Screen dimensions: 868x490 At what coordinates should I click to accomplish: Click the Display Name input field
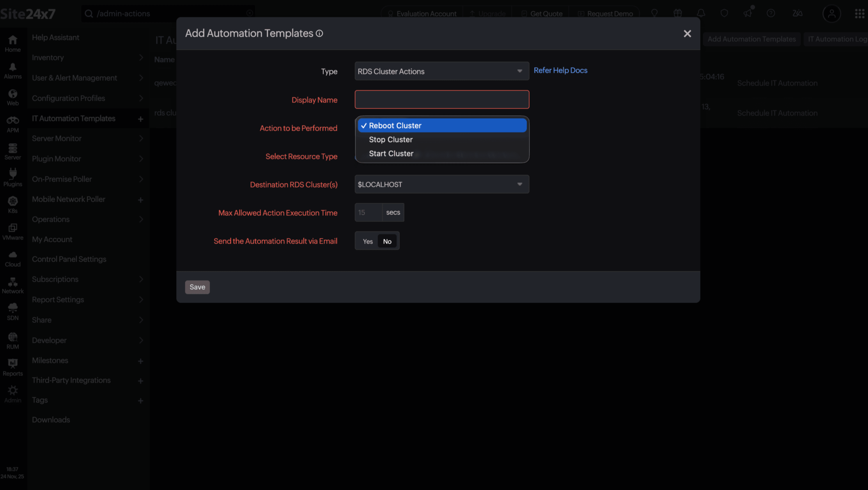point(441,99)
